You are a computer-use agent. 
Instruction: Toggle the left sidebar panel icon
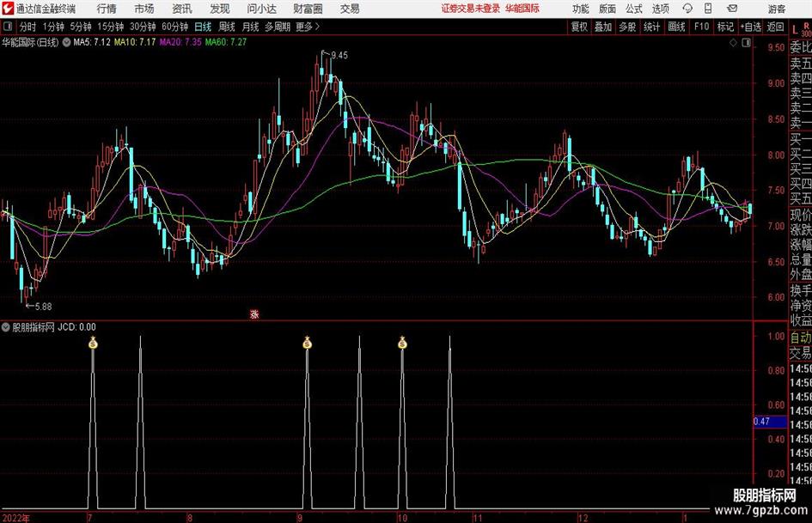pos(7,27)
